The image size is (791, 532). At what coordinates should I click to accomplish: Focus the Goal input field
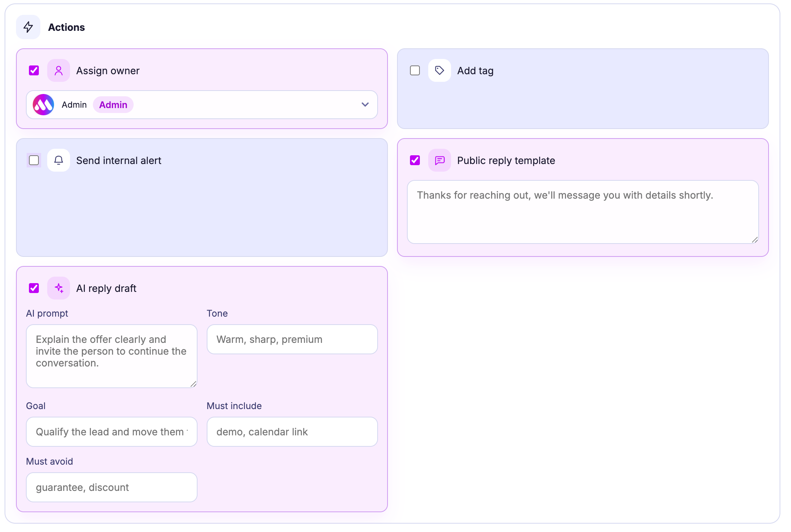pyautogui.click(x=112, y=432)
